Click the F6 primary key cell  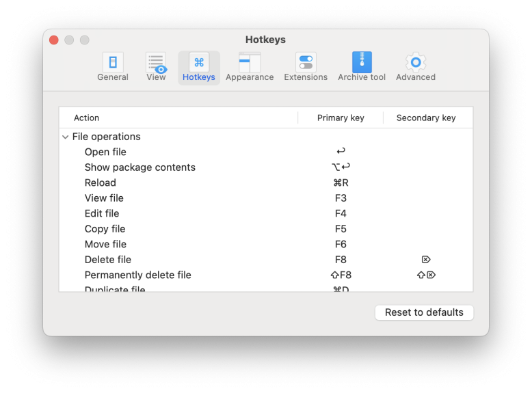tap(341, 244)
